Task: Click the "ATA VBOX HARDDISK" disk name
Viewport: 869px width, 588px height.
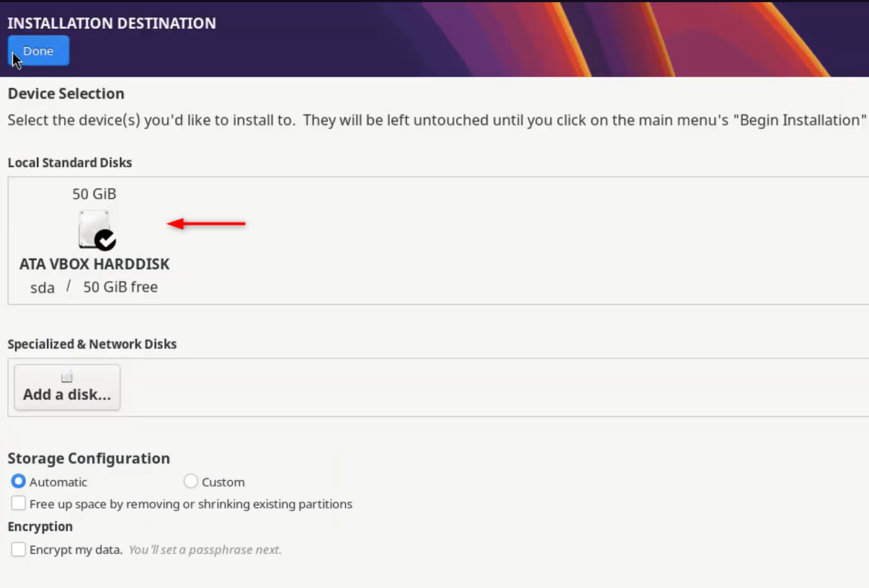Action: pos(94,264)
